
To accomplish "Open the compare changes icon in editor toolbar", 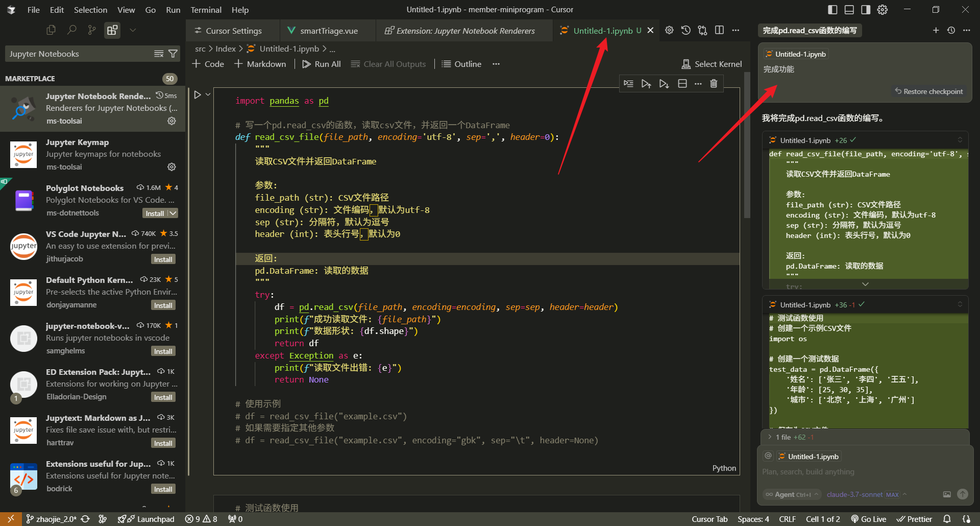I will (x=703, y=30).
